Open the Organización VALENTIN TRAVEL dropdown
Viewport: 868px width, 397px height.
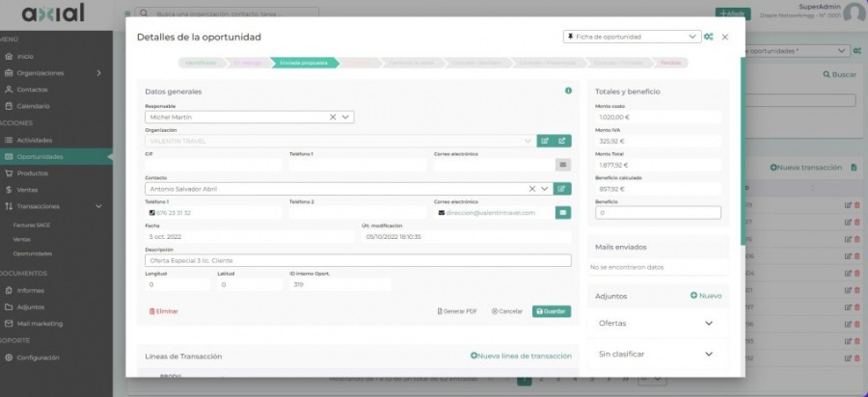coord(341,141)
